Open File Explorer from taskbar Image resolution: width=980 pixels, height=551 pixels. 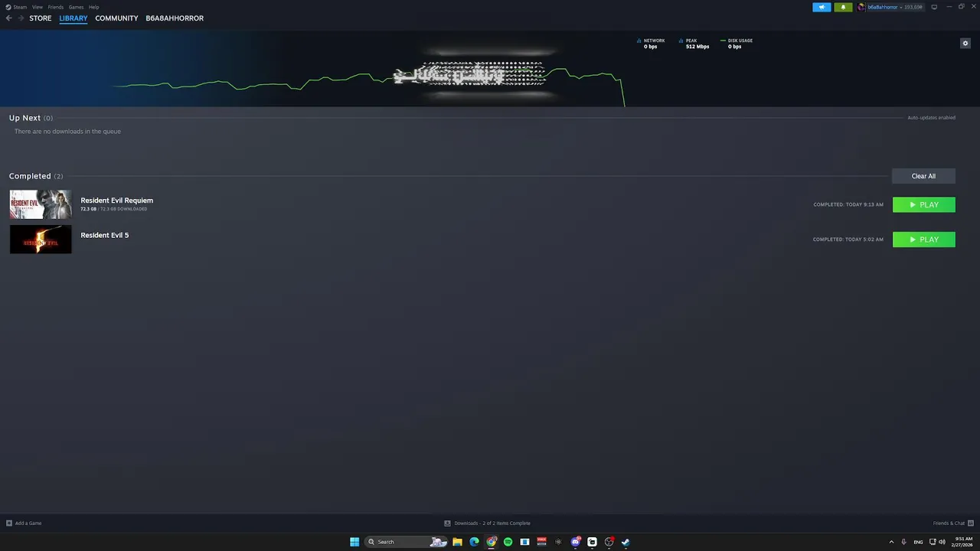pyautogui.click(x=457, y=542)
